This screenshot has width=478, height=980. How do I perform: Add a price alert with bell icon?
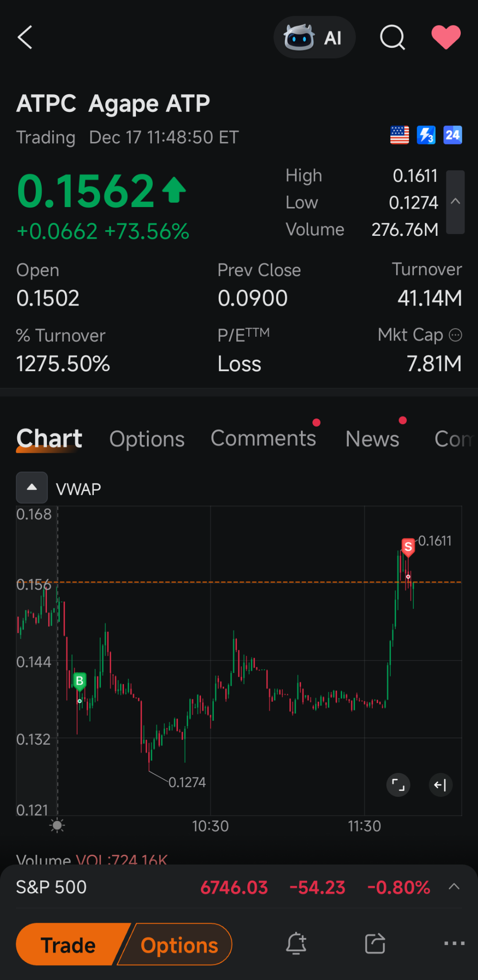tap(296, 944)
